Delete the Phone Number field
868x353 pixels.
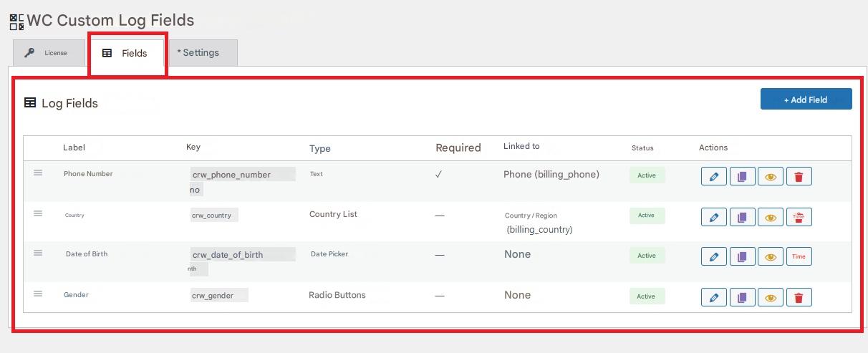click(799, 176)
